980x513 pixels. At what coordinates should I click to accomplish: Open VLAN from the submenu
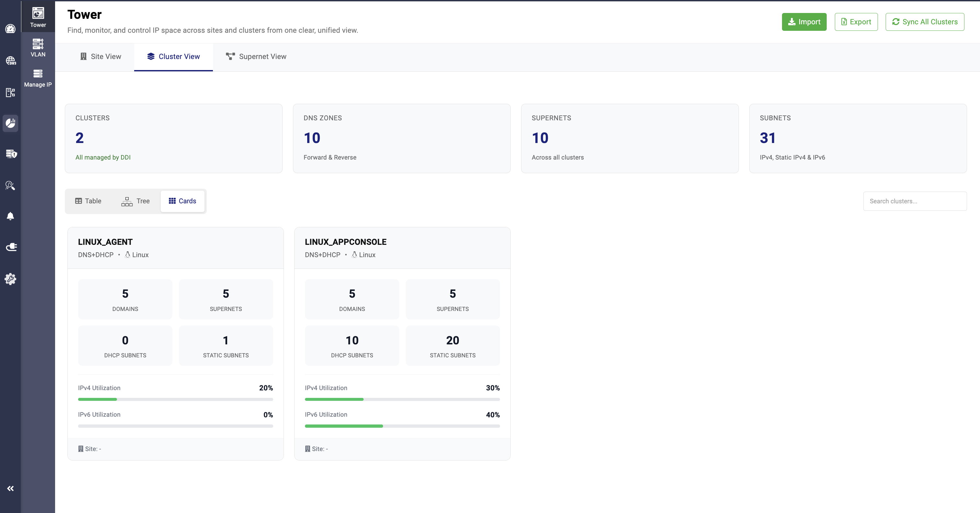(x=38, y=48)
